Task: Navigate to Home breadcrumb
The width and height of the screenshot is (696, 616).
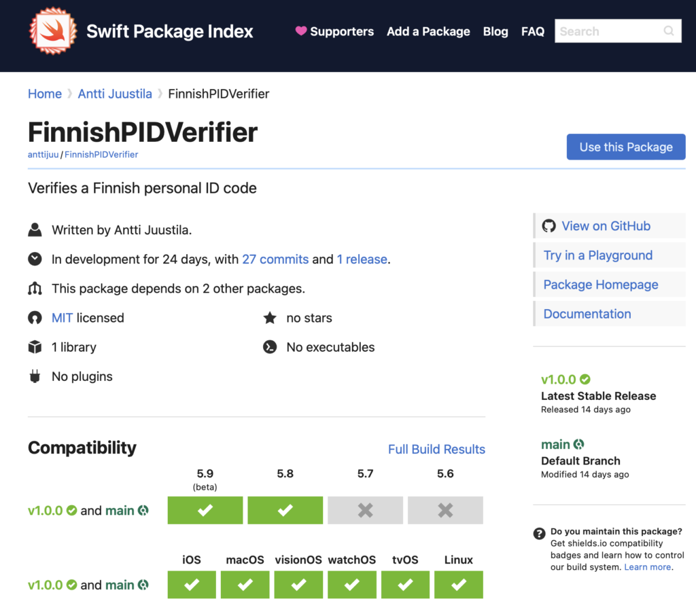Action: point(45,94)
